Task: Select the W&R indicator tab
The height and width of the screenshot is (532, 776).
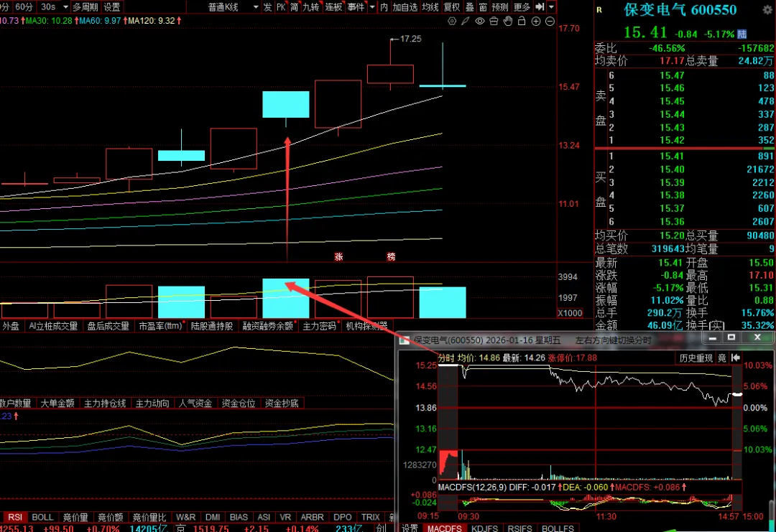Action: click(185, 517)
